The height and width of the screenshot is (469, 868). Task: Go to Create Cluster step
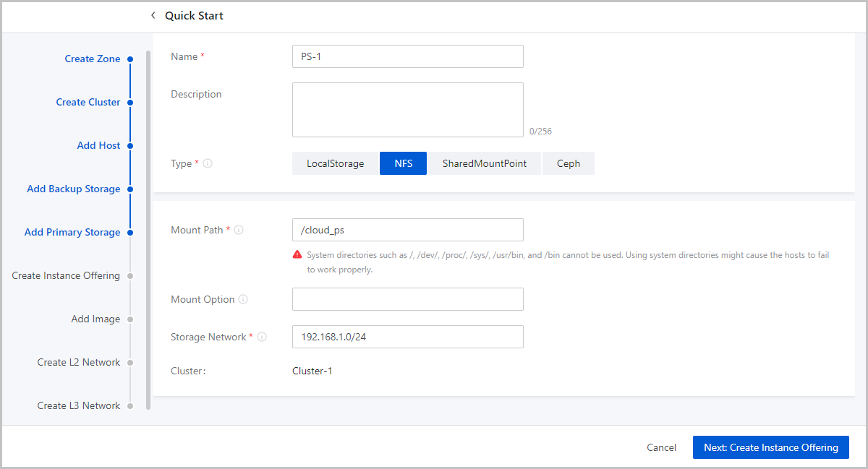(88, 103)
